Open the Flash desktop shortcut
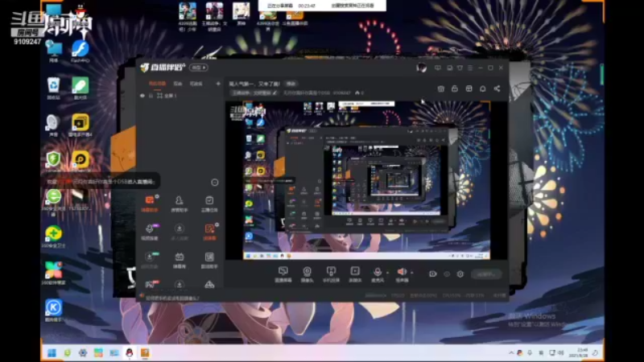 tap(80, 51)
